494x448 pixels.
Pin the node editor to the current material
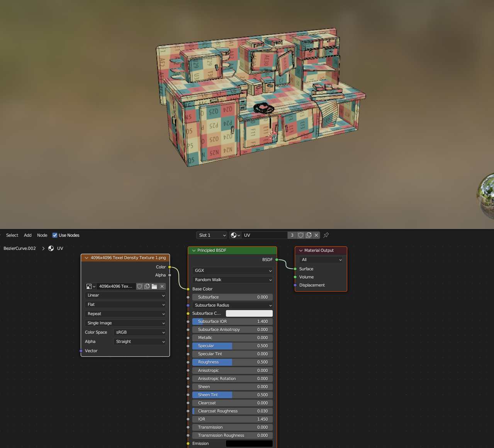[326, 235]
